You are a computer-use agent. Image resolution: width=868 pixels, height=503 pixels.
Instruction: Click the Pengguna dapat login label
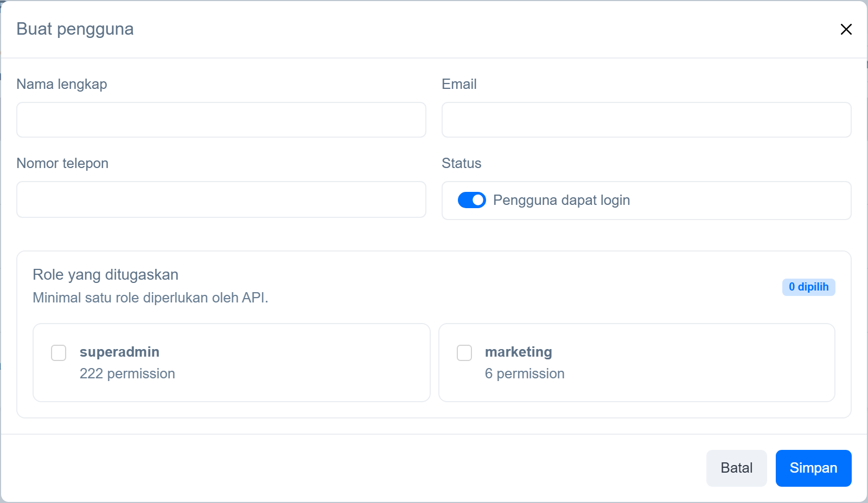(561, 200)
